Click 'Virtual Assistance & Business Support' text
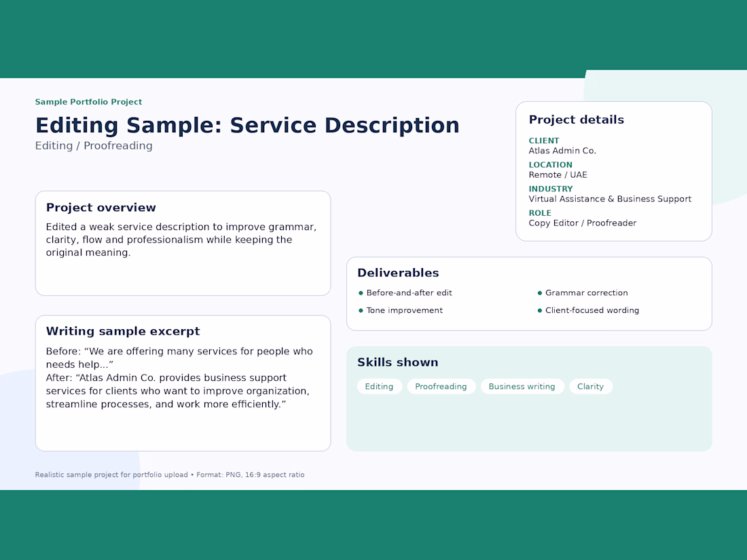The image size is (747, 560). (x=610, y=199)
